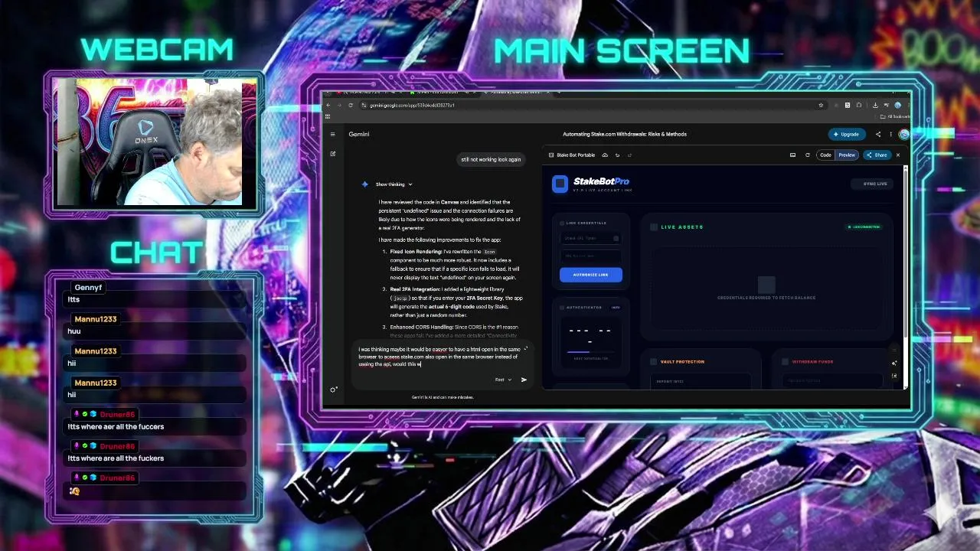Click the Gemini sparkle icon beside Show thinking

pos(365,184)
